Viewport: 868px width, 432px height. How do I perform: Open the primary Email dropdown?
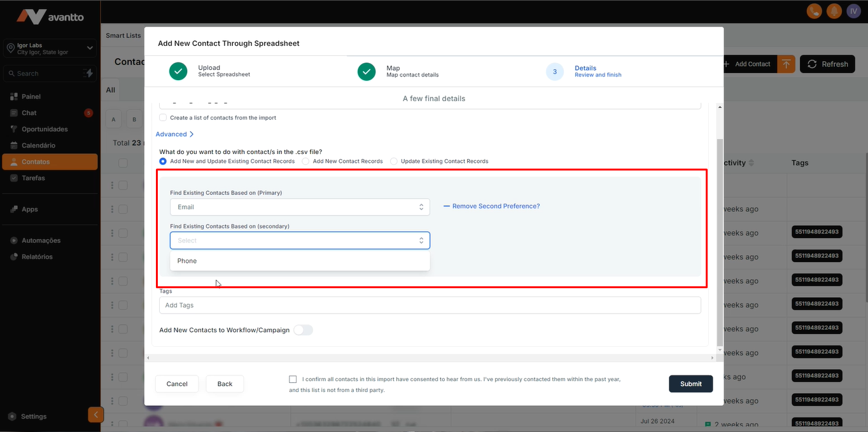[300, 207]
